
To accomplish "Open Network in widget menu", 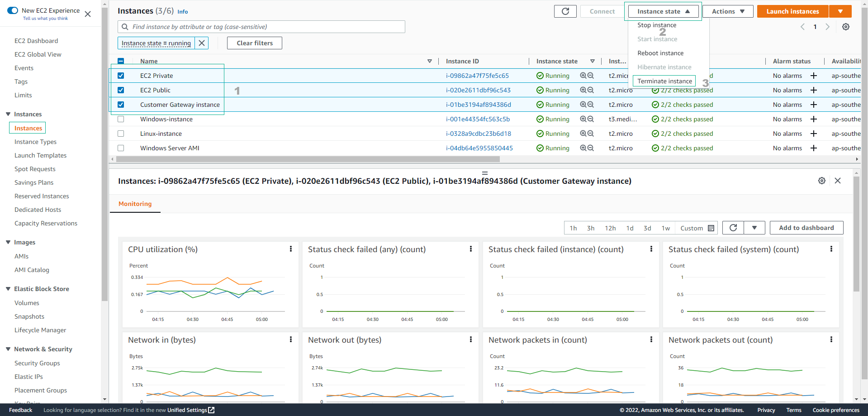I will [x=291, y=339].
